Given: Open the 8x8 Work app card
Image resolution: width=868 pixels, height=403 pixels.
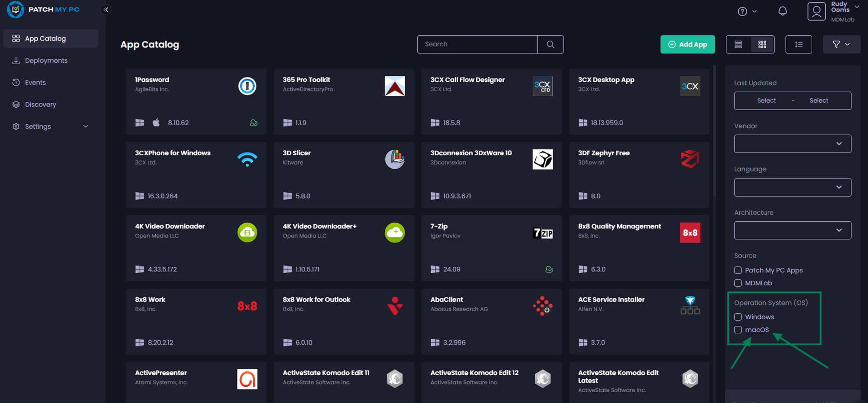Looking at the screenshot, I should [x=196, y=321].
